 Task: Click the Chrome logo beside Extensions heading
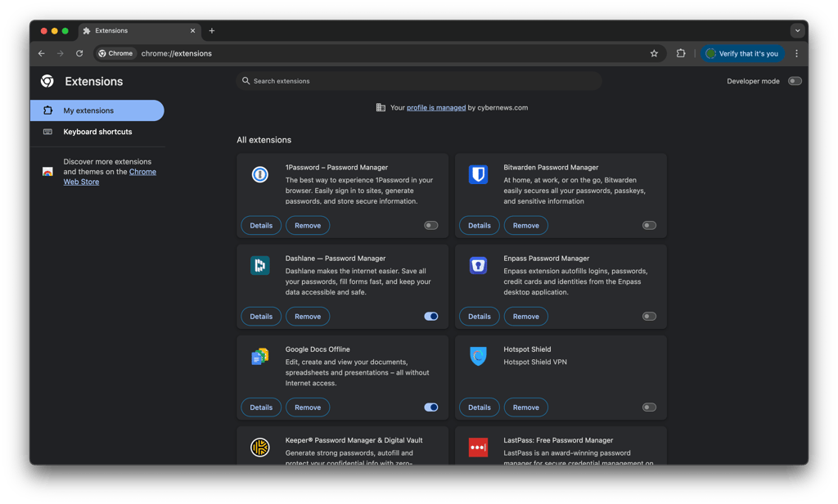[47, 81]
